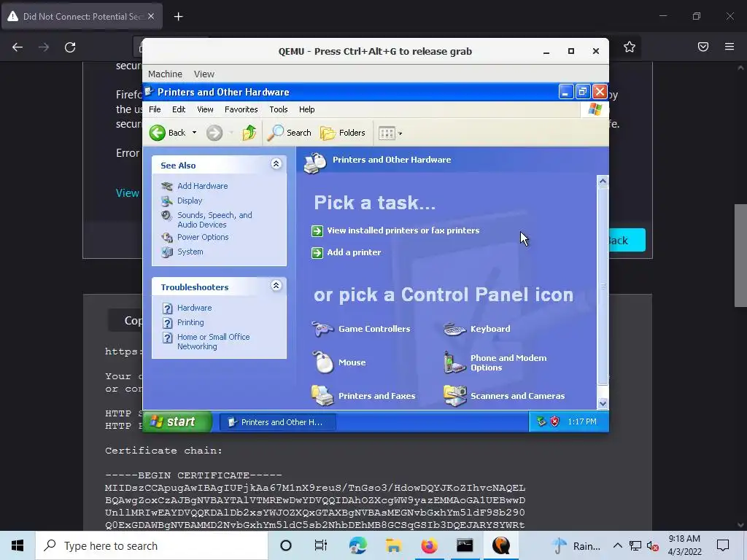
Task: Collapse the Troubleshooters panel
Action: coord(276,286)
